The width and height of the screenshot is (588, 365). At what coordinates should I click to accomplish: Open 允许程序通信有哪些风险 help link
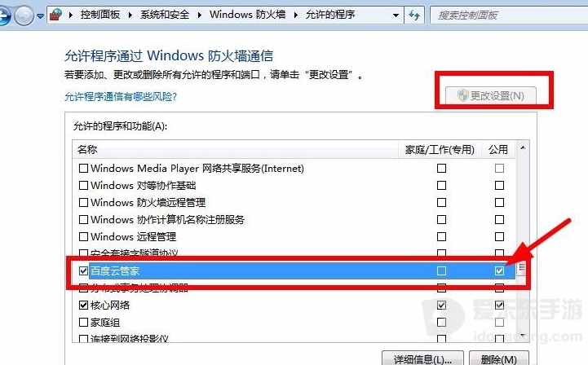pyautogui.click(x=121, y=97)
